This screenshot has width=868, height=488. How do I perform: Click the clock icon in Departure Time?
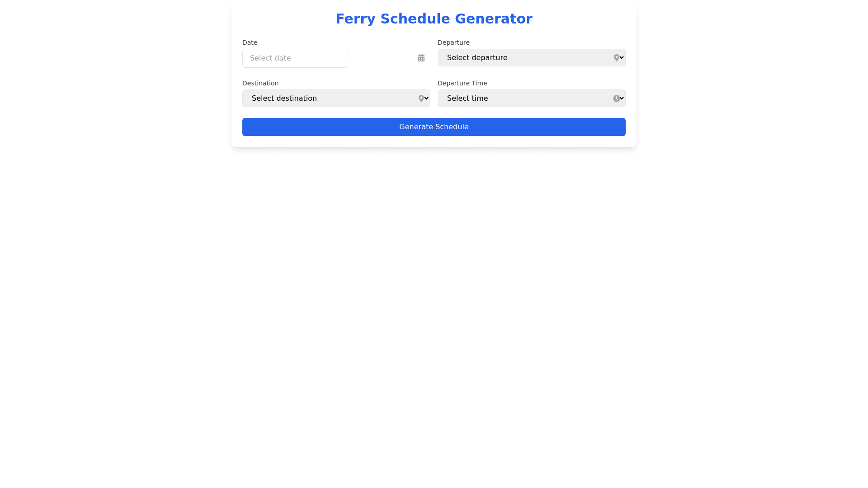pyautogui.click(x=616, y=99)
